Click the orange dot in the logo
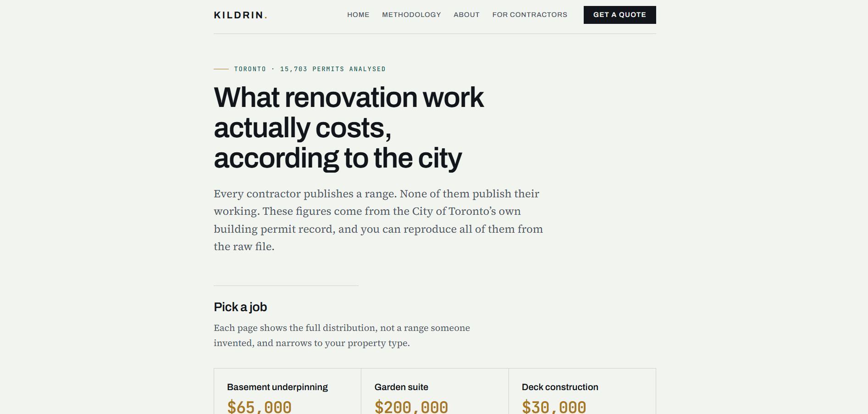This screenshot has height=414, width=868. click(x=266, y=18)
